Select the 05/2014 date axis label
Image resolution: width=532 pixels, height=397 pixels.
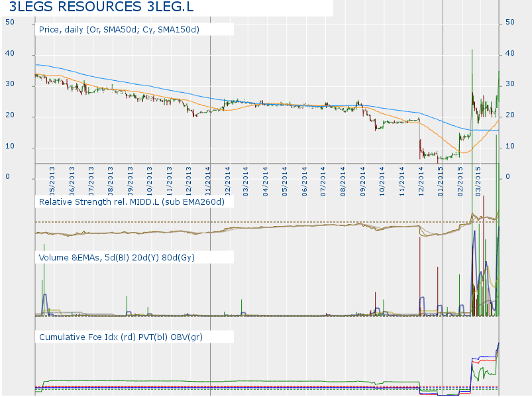point(285,182)
